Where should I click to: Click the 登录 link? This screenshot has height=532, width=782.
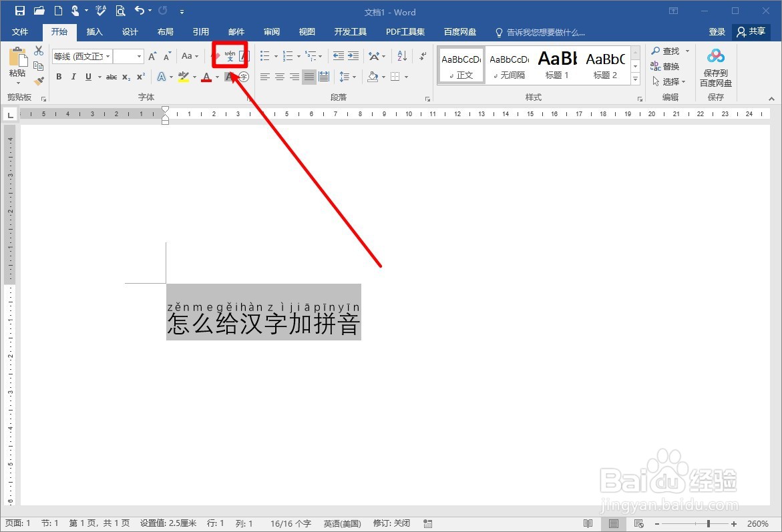point(717,31)
